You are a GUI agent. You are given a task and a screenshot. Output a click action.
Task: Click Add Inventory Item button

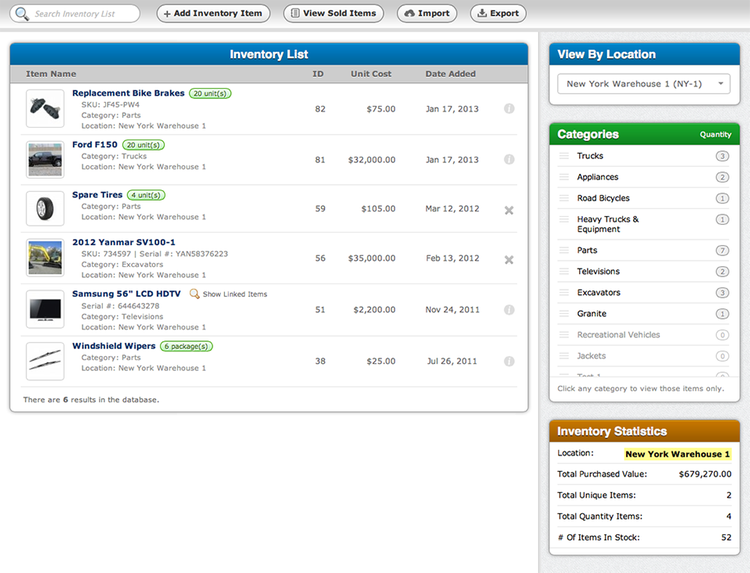213,13
